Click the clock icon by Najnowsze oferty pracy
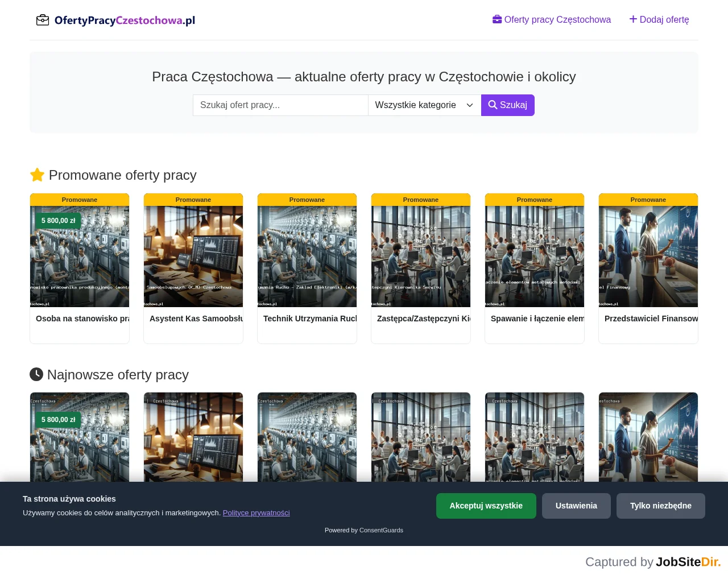This screenshot has width=728, height=579. coord(36,374)
